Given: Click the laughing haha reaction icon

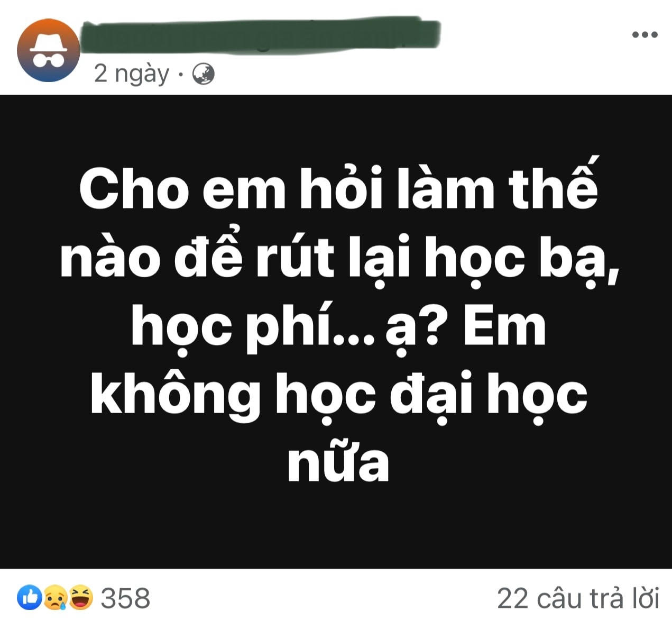Looking at the screenshot, I should click(80, 598).
